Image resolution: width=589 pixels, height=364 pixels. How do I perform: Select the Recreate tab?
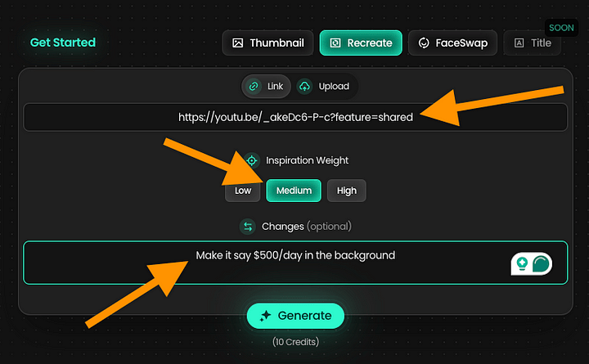pos(361,43)
